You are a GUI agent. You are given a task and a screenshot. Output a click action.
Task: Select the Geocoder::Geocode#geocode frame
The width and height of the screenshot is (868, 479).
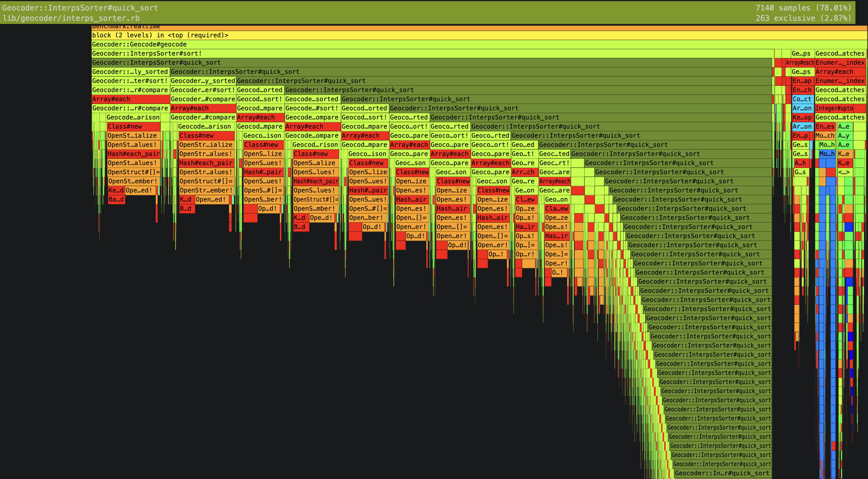pyautogui.click(x=479, y=44)
